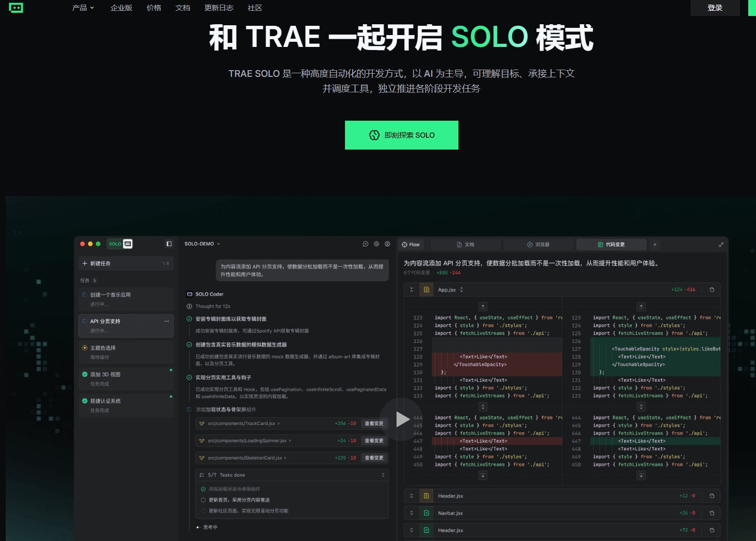This screenshot has width=756, height=541.
Task: Open the TRAE logo icon in top-left corner
Action: [16, 8]
